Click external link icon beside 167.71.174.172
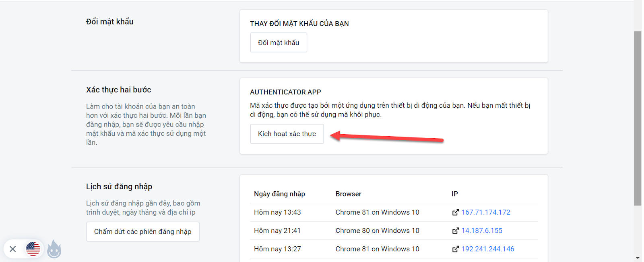The image size is (644, 262). 455,213
